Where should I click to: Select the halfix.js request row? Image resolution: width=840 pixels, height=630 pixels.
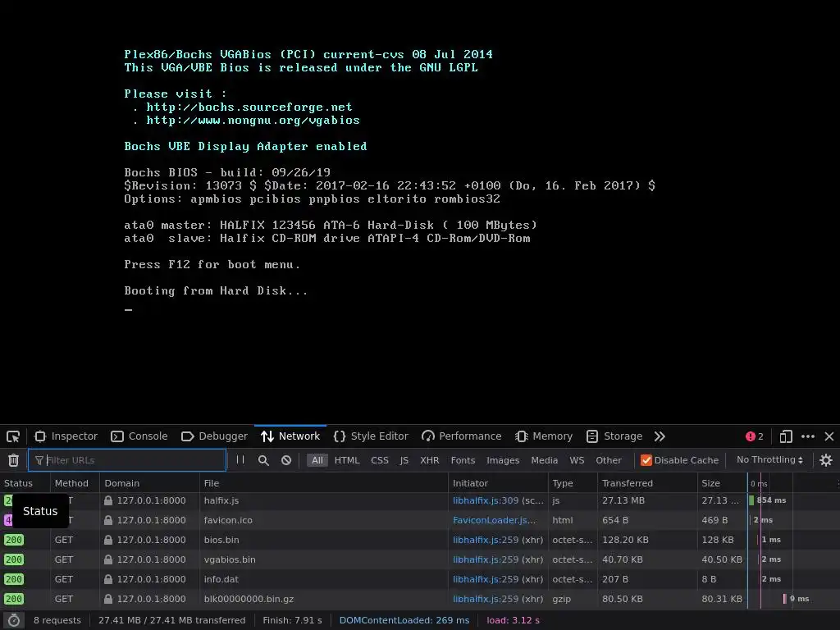coord(420,500)
